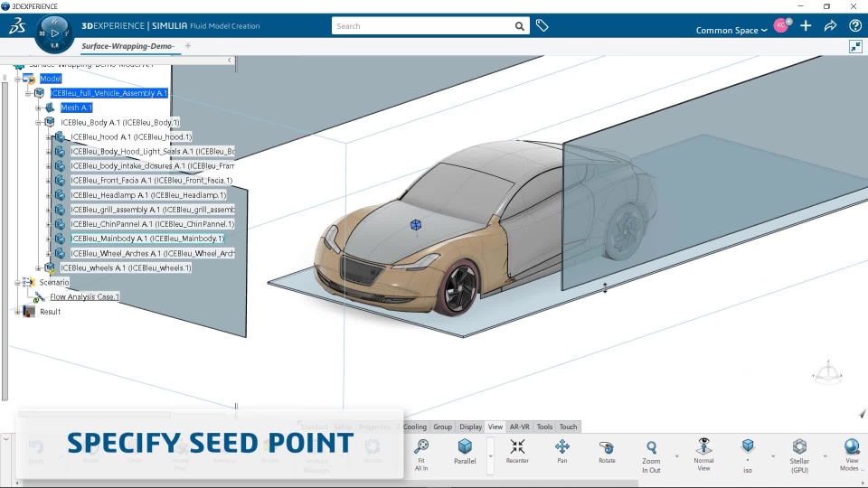This screenshot has height=488, width=868.
Task: Click the Dassault 3DS logo icon
Action: click(16, 25)
